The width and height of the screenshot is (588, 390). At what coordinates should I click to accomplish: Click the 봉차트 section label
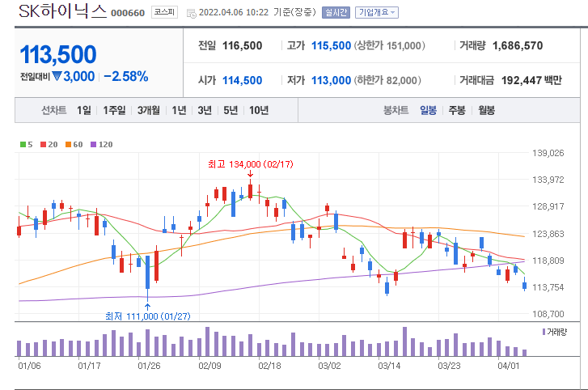coord(396,110)
